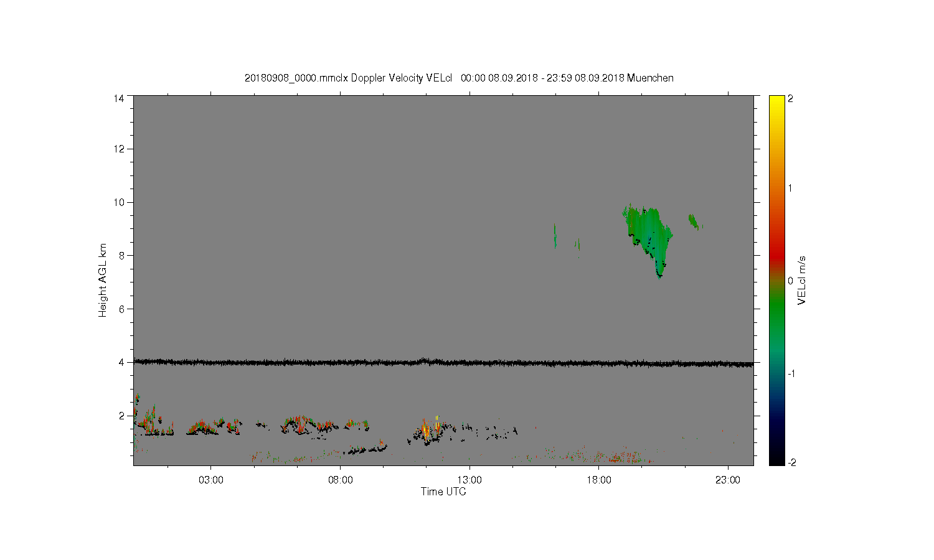934x560 pixels.
Task: Click the 'Height AGL km' axis label
Action: coord(103,280)
